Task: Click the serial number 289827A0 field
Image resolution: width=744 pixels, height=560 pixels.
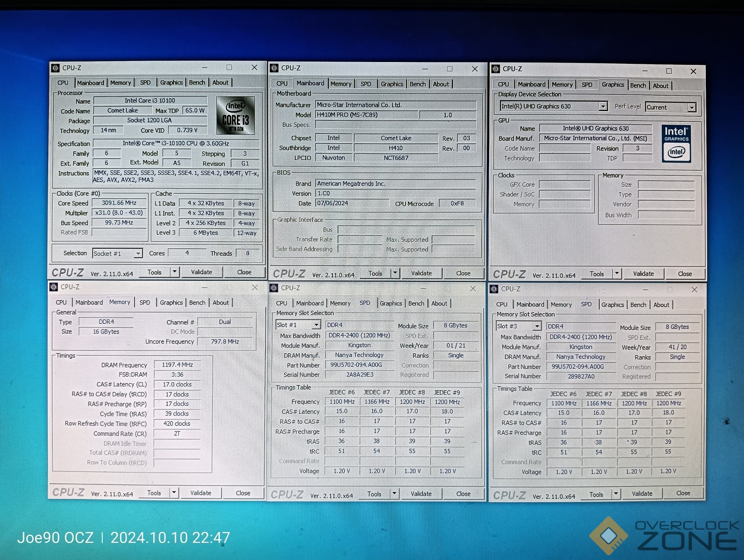Action: point(581,376)
